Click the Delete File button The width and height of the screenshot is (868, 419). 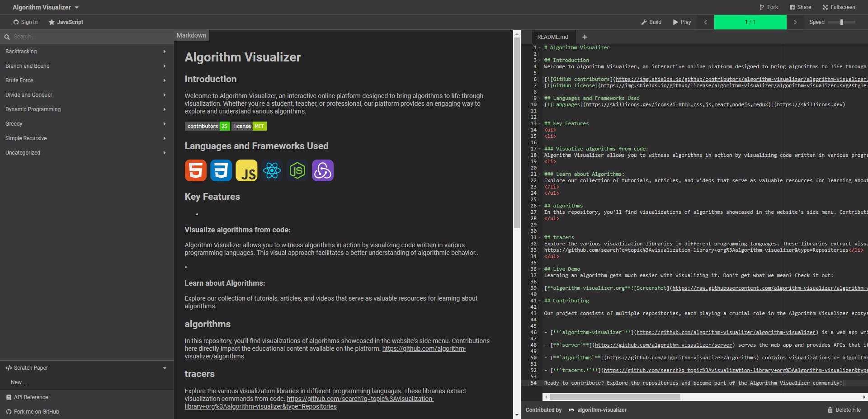[x=844, y=410]
